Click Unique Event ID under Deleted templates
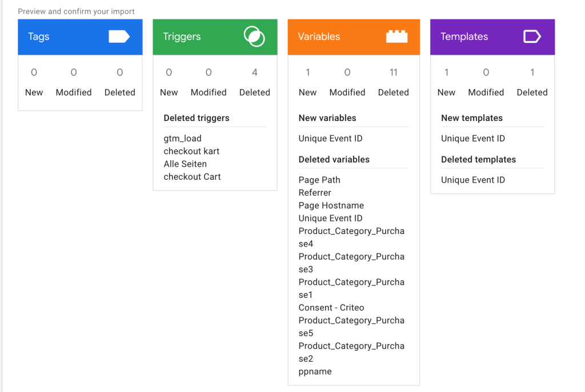Screen dimensions: 585x392 (472, 180)
